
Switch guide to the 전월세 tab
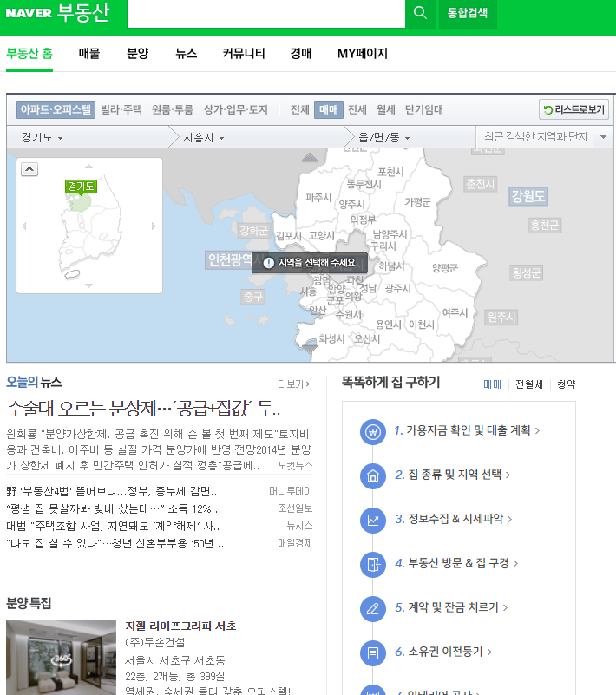point(529,384)
